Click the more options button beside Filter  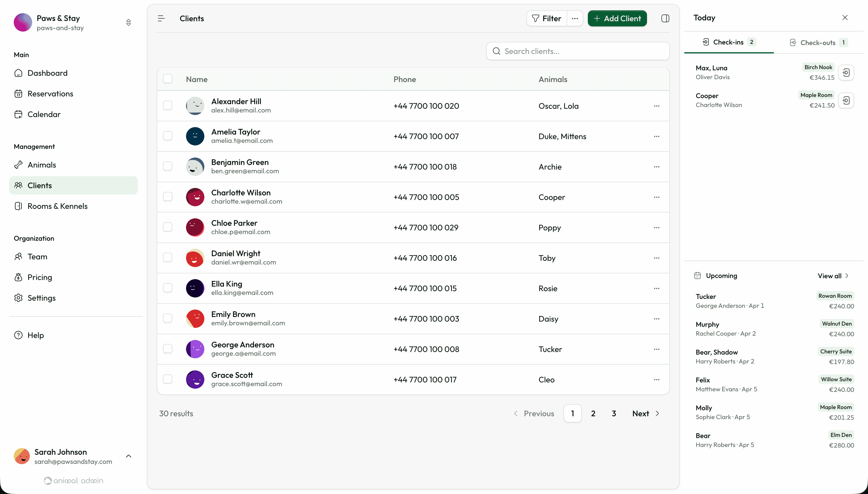[574, 18]
